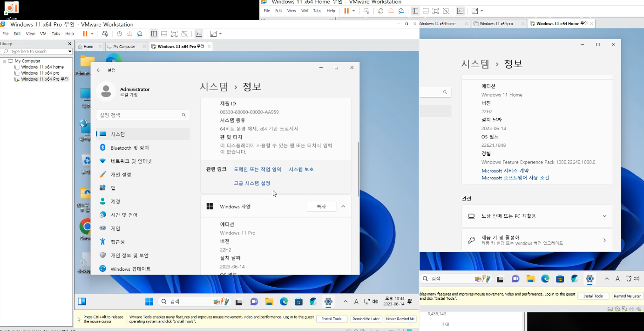Viewport: 644px width, 331px height.
Task: Open Start menu in Pro VM taskbar
Action: coord(149,302)
